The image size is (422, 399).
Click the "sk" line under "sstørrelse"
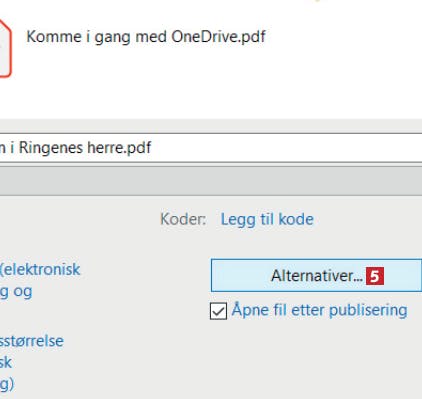6,363
